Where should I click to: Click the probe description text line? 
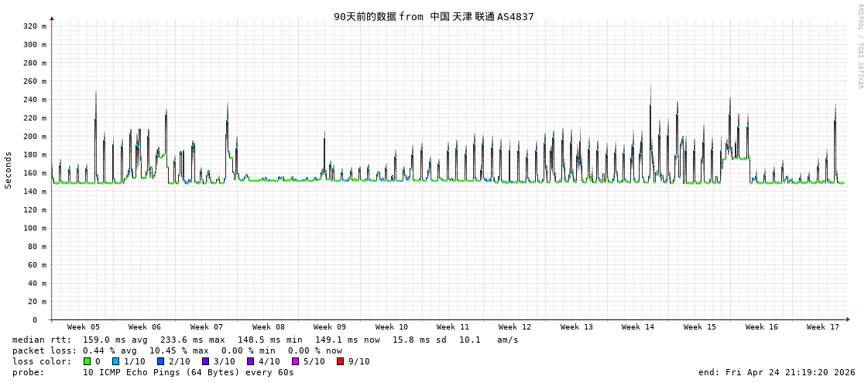(x=153, y=372)
